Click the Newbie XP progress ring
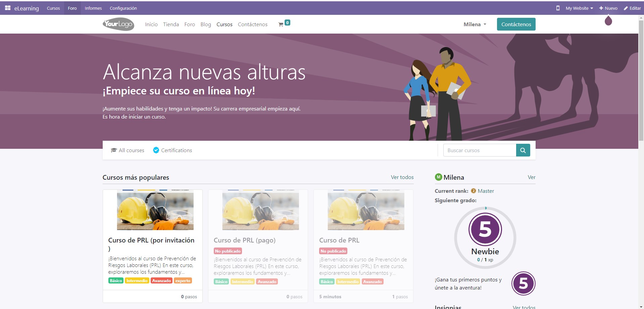This screenshot has height=309, width=644. pyautogui.click(x=484, y=237)
